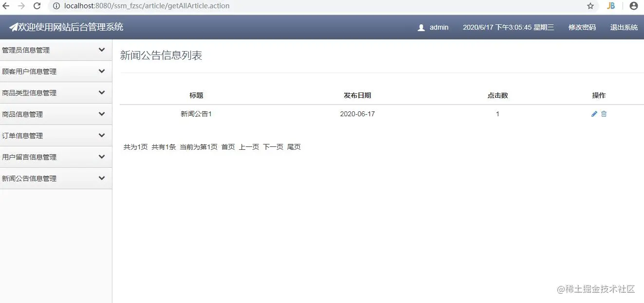Click the 退出系统 link

624,27
